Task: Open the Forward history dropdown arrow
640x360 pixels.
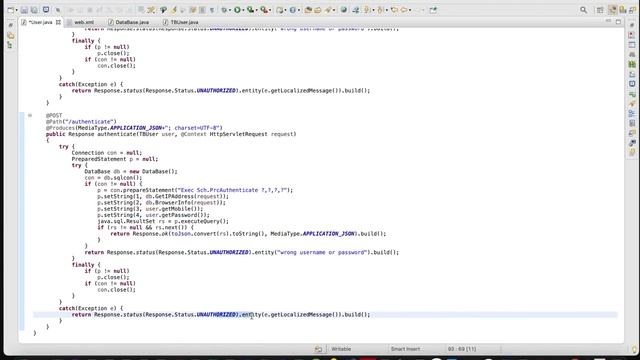Action: [410, 10]
